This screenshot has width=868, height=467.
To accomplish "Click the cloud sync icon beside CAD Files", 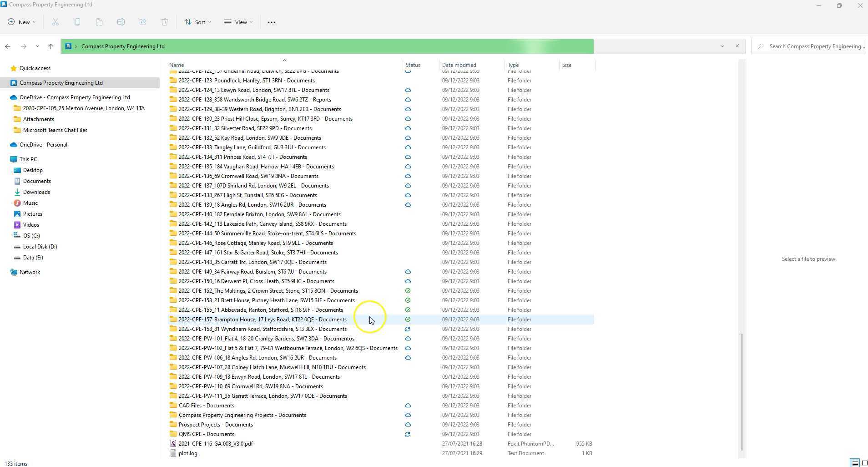I will 408,405.
